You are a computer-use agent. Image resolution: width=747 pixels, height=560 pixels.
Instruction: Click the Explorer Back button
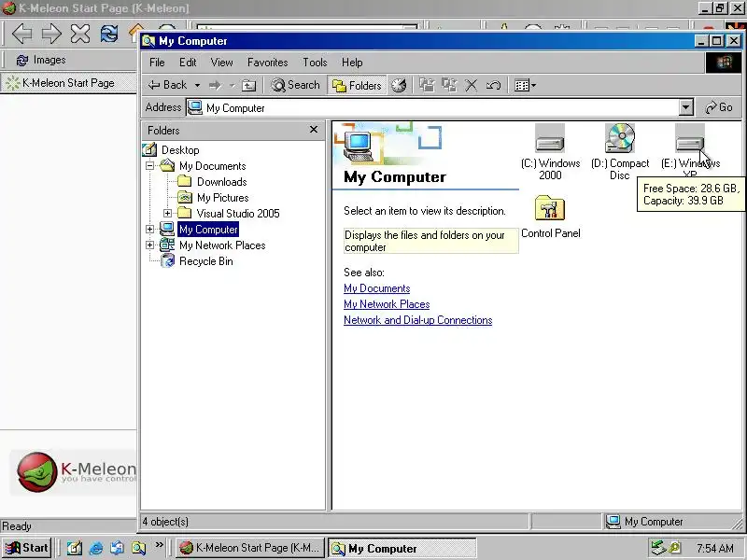(167, 85)
